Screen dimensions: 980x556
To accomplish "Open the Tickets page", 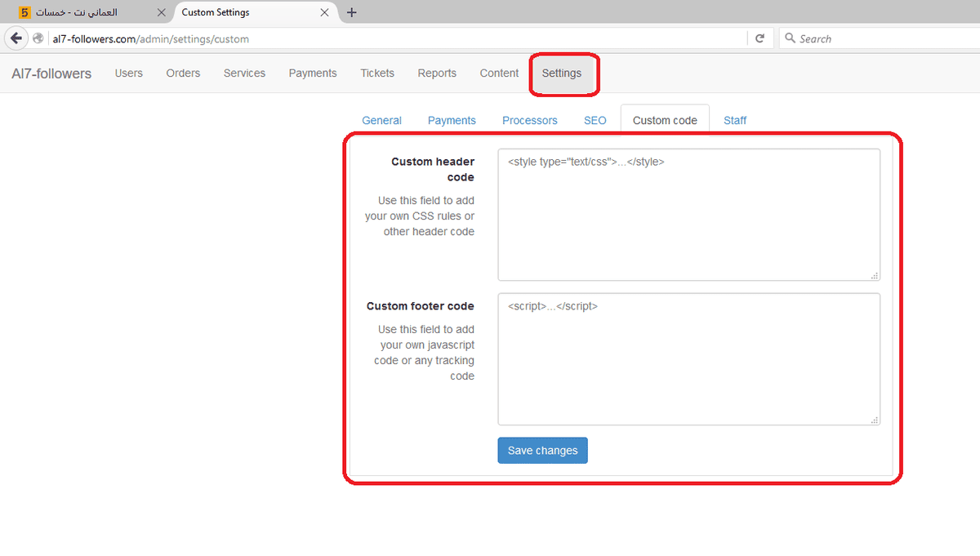I will [377, 73].
